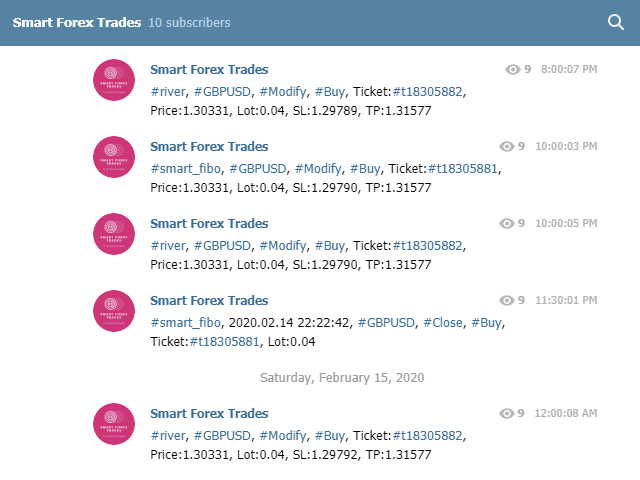Click #Buy hashtag in the 8:00:07 PM message
The image size is (640, 480).
coord(330,91)
